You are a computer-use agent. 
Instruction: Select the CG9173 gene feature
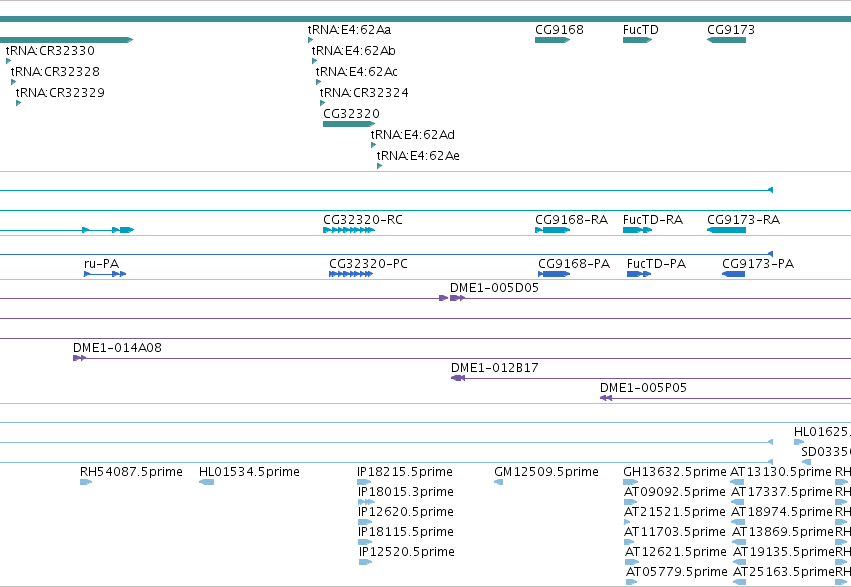[x=726, y=40]
